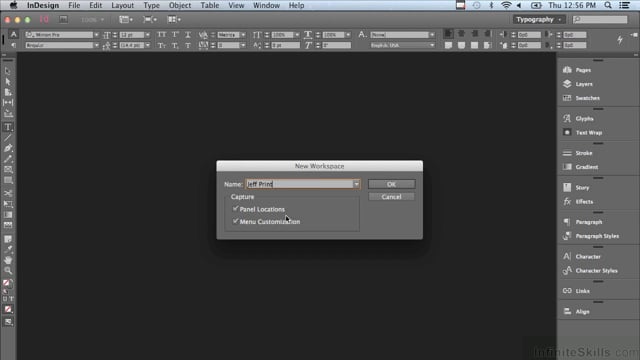Toggle All Caps formatting button
Screen dimensions: 640x360
pyautogui.click(x=162, y=35)
